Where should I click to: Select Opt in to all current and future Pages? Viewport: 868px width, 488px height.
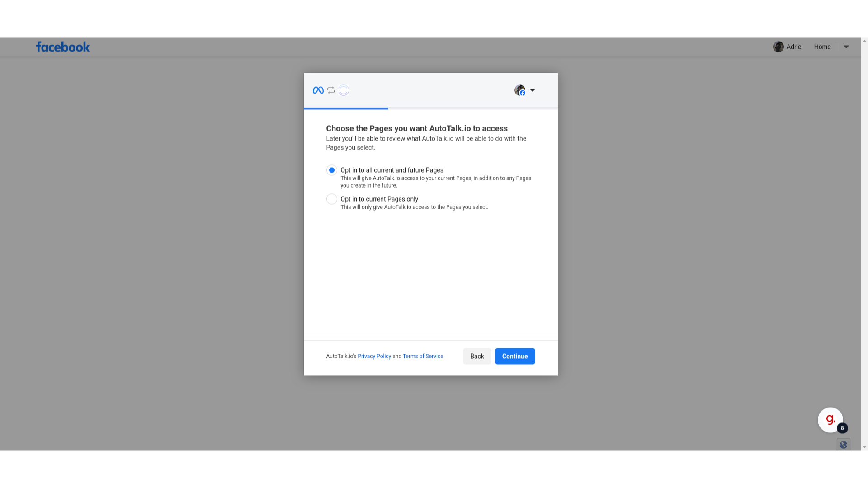click(x=332, y=170)
